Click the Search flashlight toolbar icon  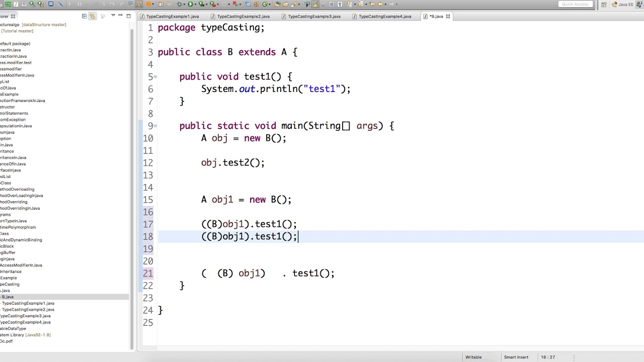pos(293,4)
